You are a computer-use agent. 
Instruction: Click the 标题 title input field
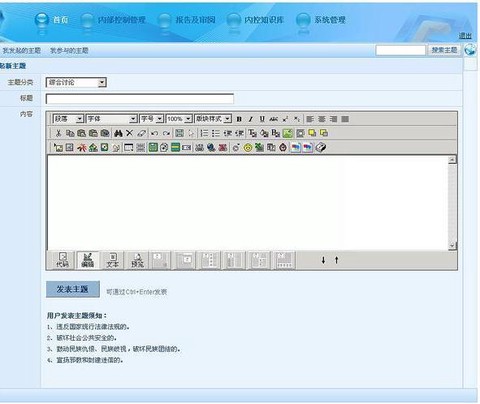pyautogui.click(x=140, y=99)
